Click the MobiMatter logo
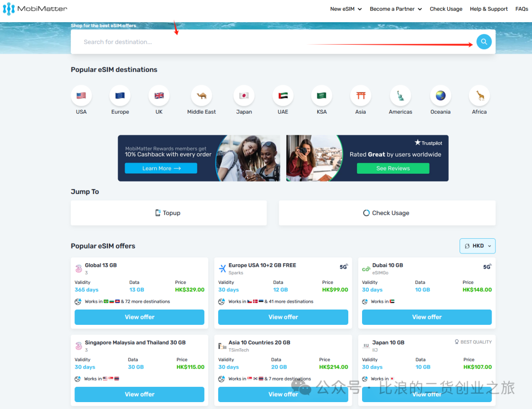 (35, 9)
